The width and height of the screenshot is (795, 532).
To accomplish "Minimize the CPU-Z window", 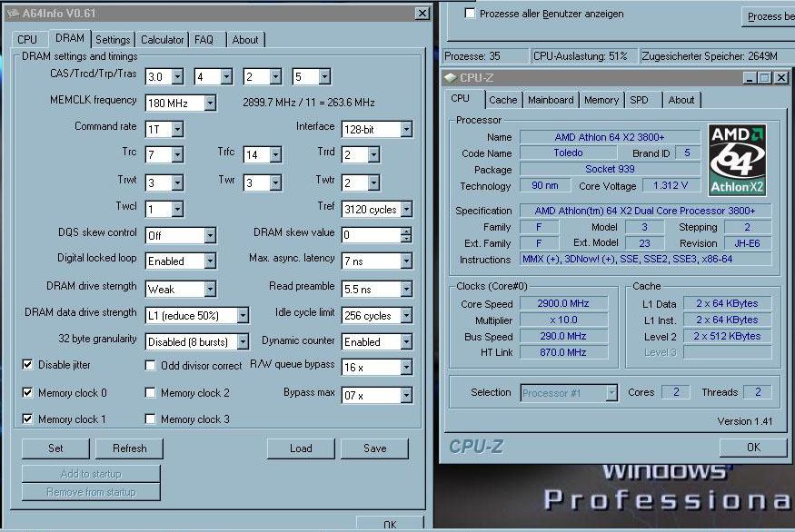I will pos(750,77).
